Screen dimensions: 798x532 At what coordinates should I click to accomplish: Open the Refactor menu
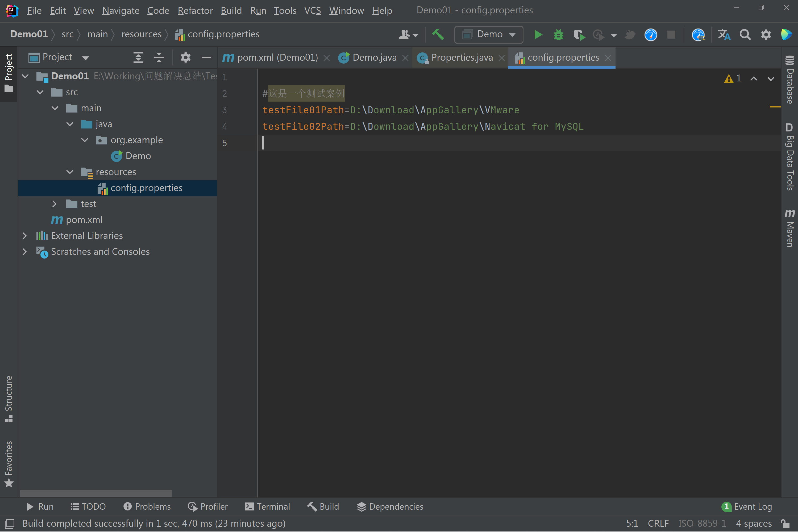195,11
